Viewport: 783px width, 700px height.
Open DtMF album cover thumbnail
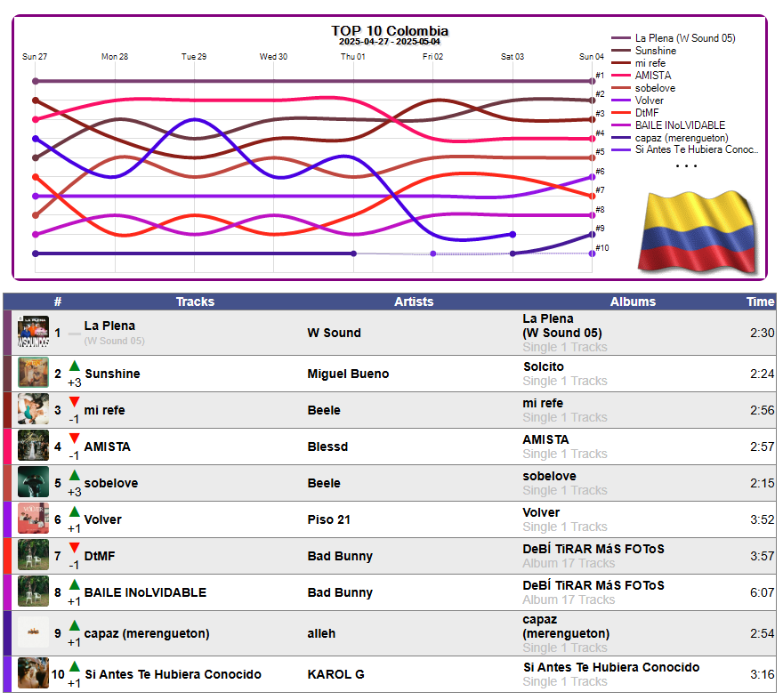[33, 555]
